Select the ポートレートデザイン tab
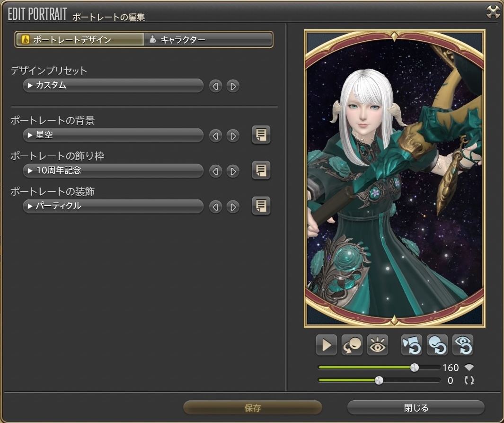The image size is (504, 423). (80, 40)
